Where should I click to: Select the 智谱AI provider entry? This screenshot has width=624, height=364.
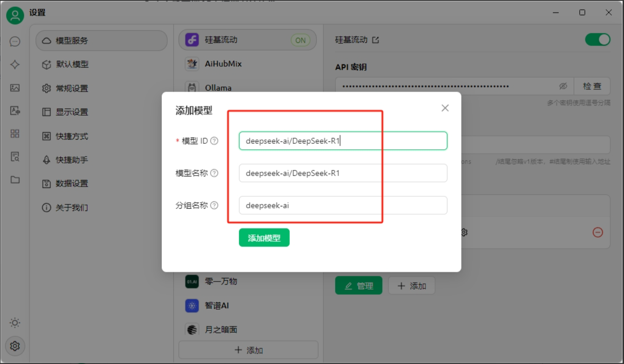coord(247,305)
